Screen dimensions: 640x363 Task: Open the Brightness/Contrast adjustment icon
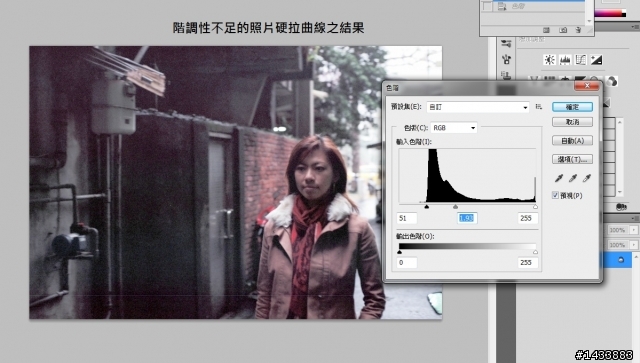tap(549, 60)
